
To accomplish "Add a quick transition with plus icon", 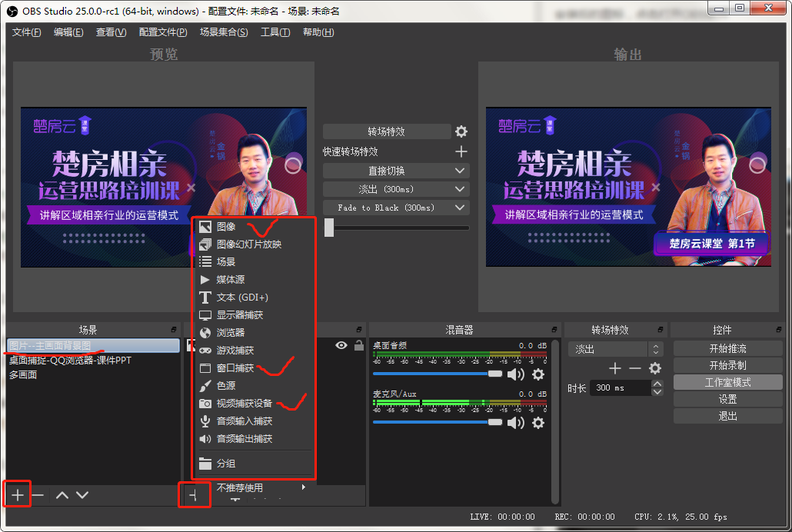I will coord(461,151).
